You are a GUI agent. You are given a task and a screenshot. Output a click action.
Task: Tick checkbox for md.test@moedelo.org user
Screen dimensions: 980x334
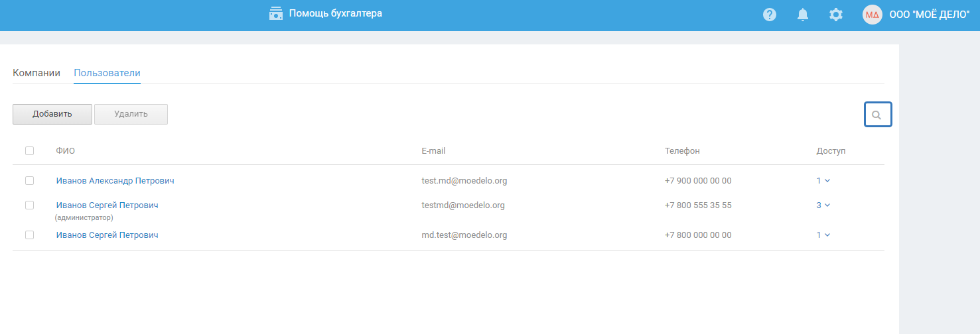(29, 235)
